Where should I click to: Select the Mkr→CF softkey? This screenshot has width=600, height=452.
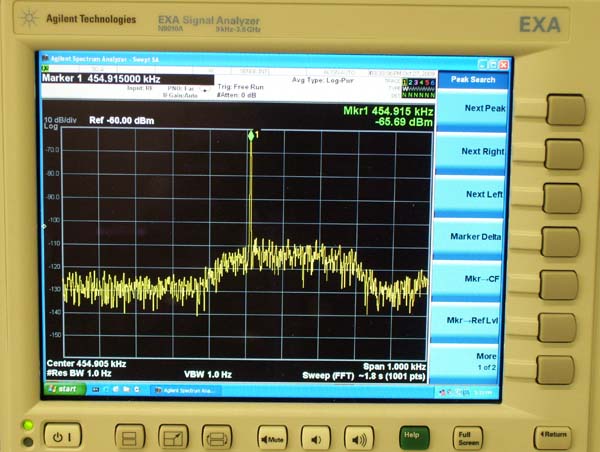467,280
